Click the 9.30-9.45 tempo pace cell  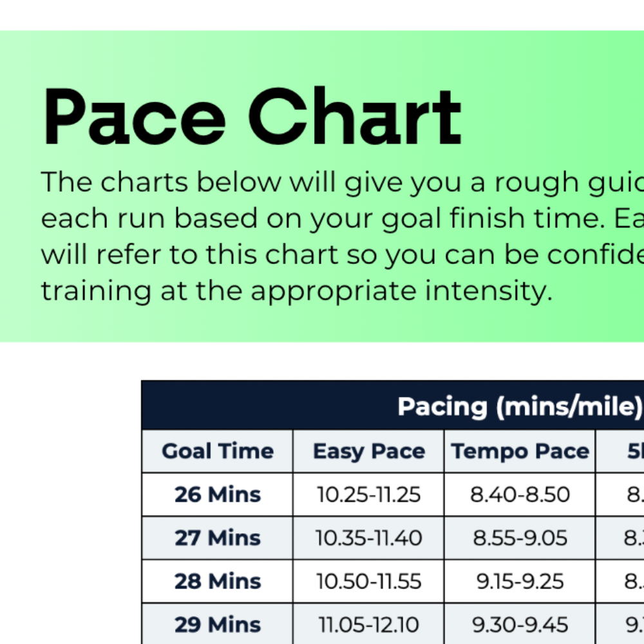520,624
